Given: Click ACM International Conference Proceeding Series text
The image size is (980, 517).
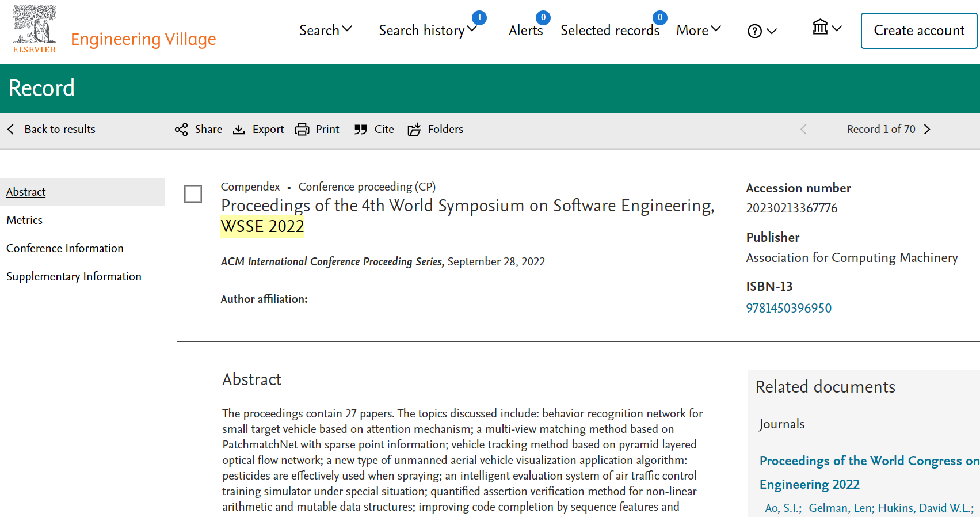Looking at the screenshot, I should (332, 261).
